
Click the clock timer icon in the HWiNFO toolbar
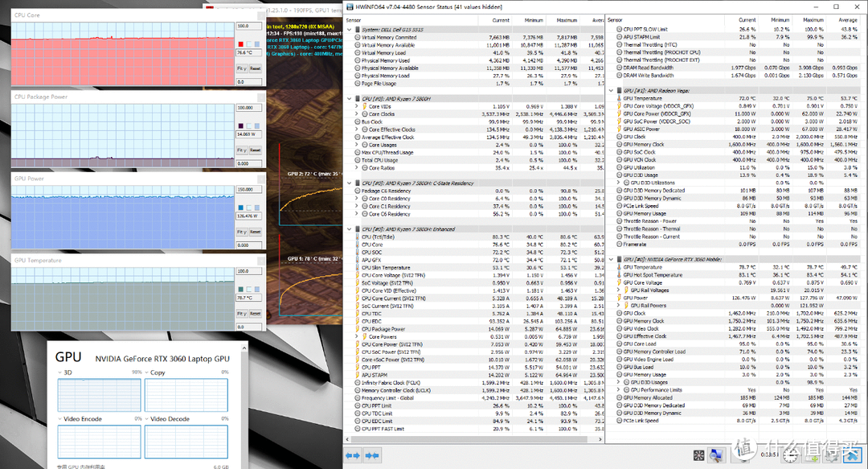point(792,455)
